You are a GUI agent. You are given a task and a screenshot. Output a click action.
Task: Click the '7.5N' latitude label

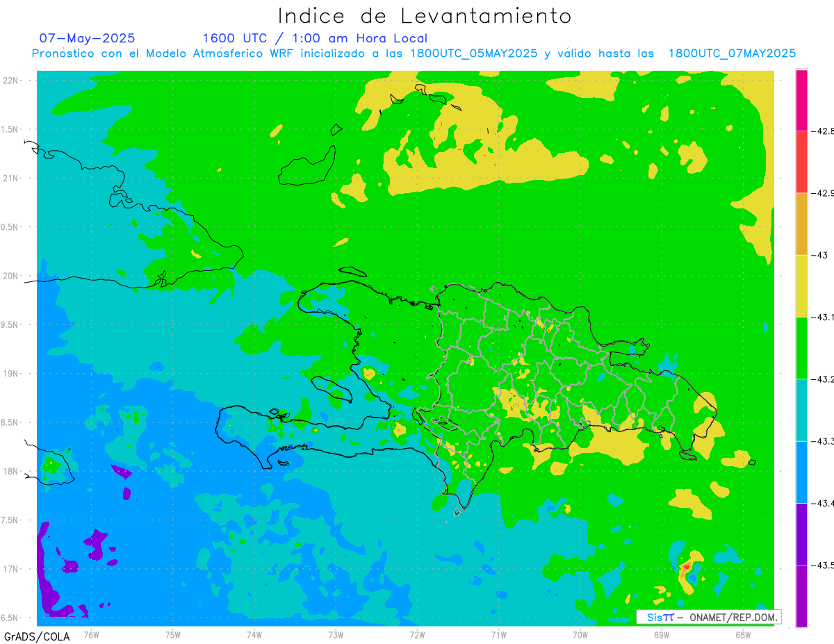[x=10, y=520]
